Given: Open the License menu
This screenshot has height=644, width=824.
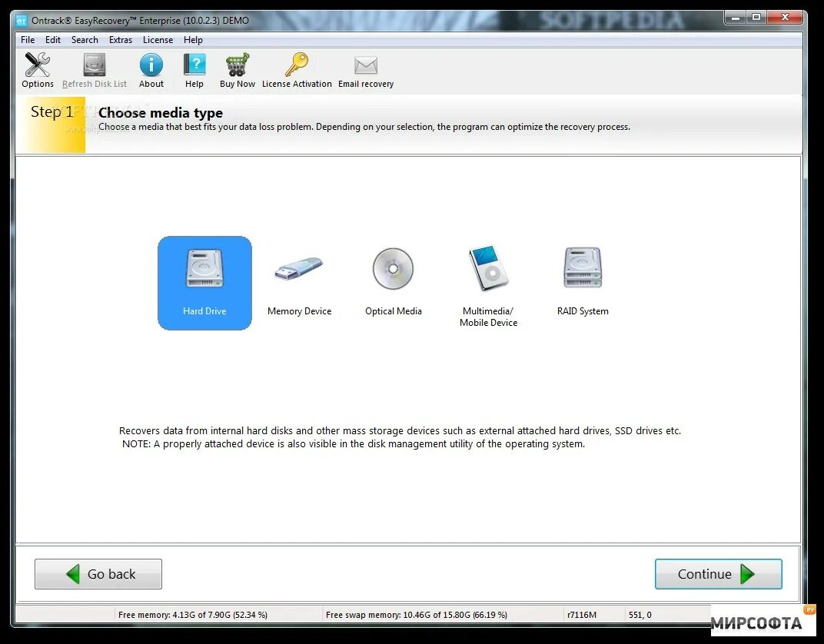Looking at the screenshot, I should (158, 40).
